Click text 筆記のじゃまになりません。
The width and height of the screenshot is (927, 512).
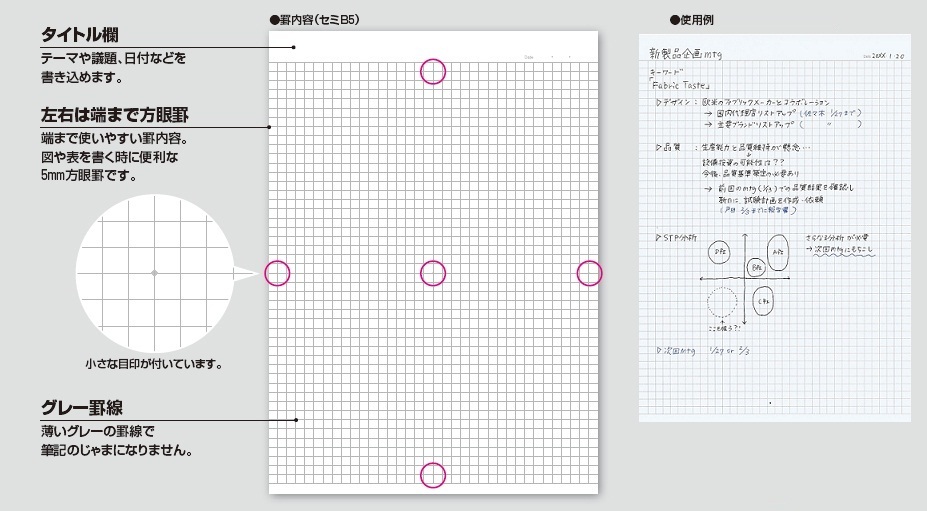click(x=116, y=451)
